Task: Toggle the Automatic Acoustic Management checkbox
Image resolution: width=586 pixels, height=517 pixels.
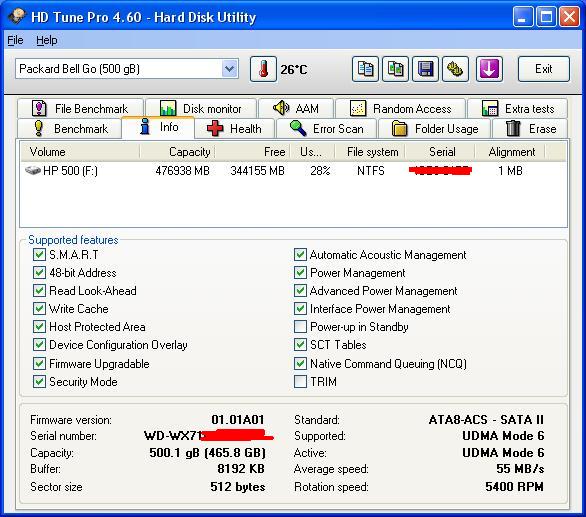Action: (x=300, y=255)
